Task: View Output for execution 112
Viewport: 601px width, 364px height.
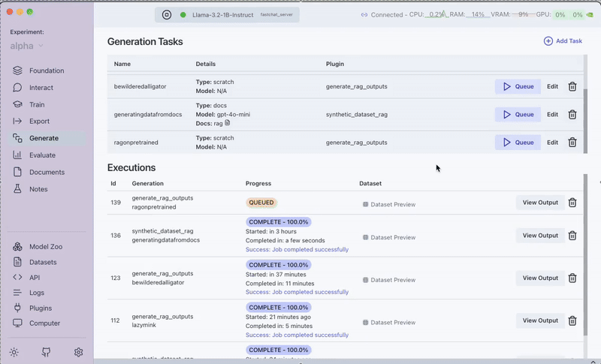Action: coord(540,320)
